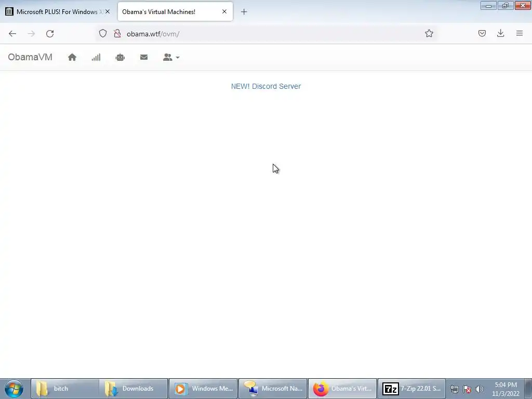Open the NEW! Discord Server link
The width and height of the screenshot is (532, 399).
click(x=266, y=86)
